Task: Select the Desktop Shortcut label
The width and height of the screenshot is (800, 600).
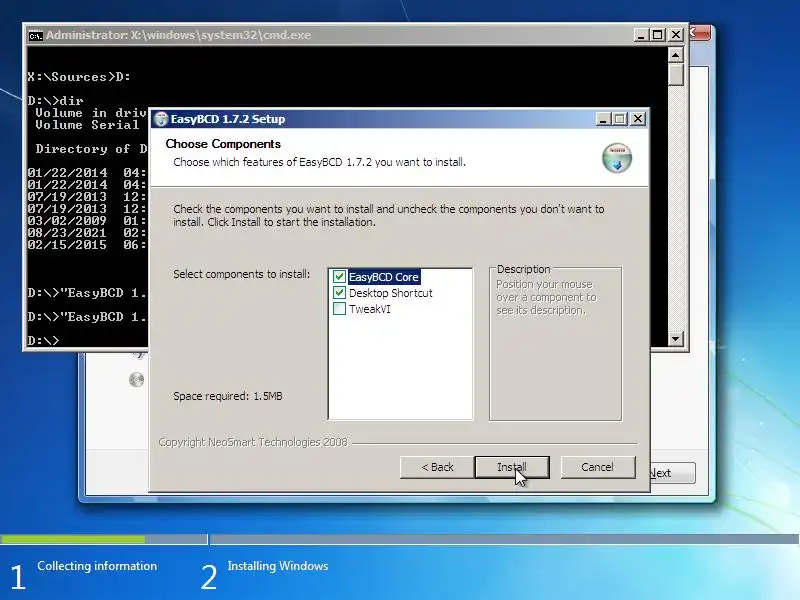Action: 391,293
